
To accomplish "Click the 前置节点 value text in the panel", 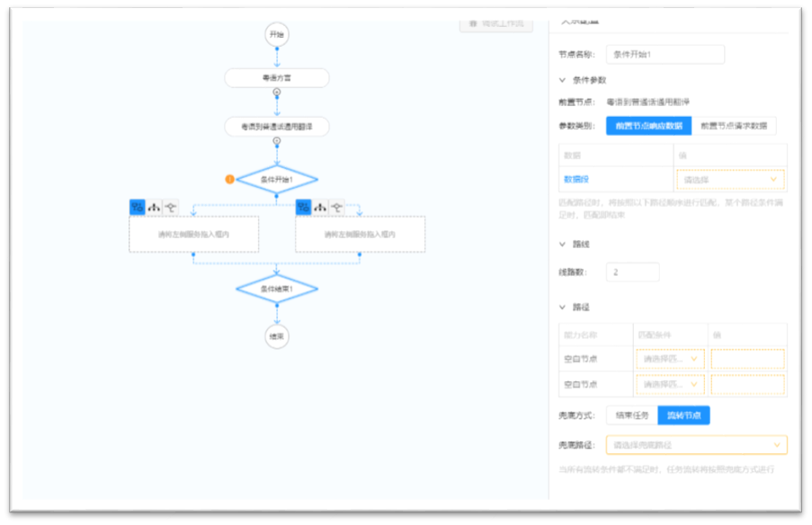I will pyautogui.click(x=647, y=102).
